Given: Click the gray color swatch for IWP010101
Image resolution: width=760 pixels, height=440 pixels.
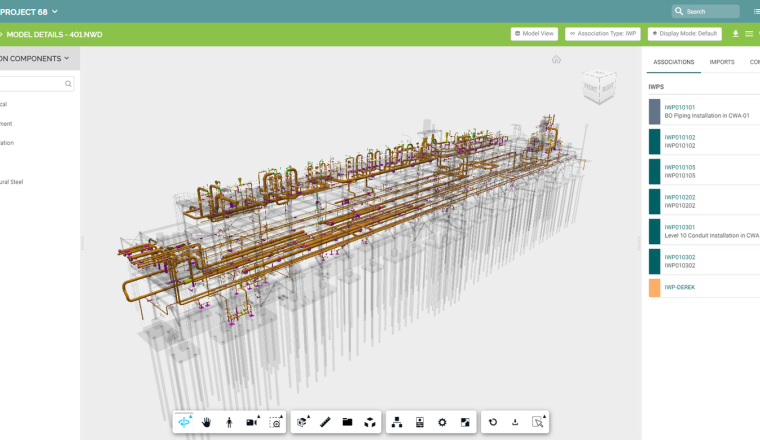Looking at the screenshot, I should pyautogui.click(x=654, y=111).
